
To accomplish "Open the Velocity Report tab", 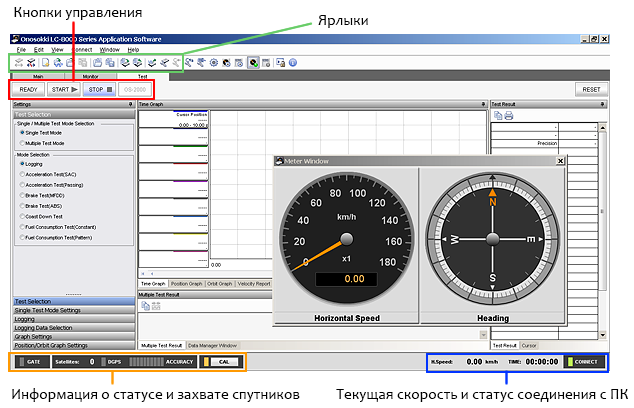I will tap(254, 284).
